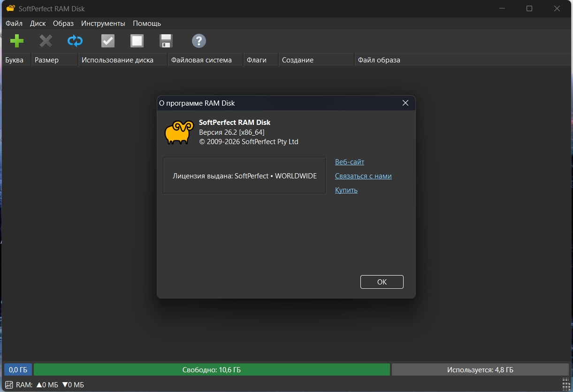Image resolution: width=573 pixels, height=392 pixels.
Task: Open the Связаться с нами link
Action: click(x=363, y=176)
